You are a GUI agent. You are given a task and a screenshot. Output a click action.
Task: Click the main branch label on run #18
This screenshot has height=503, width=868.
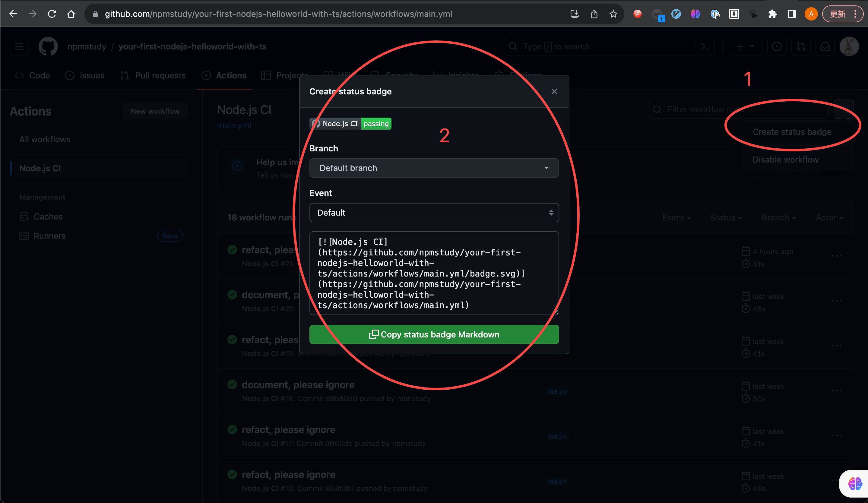click(557, 391)
